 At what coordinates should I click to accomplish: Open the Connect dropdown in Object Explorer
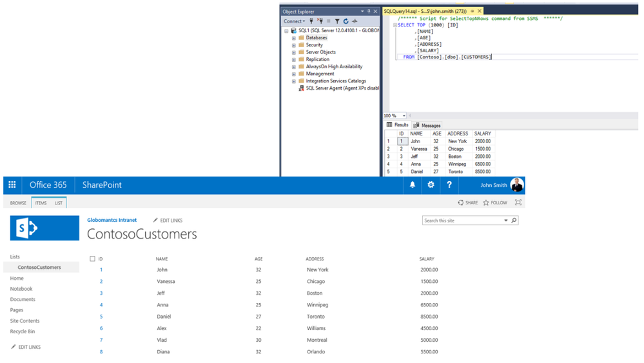(x=295, y=21)
